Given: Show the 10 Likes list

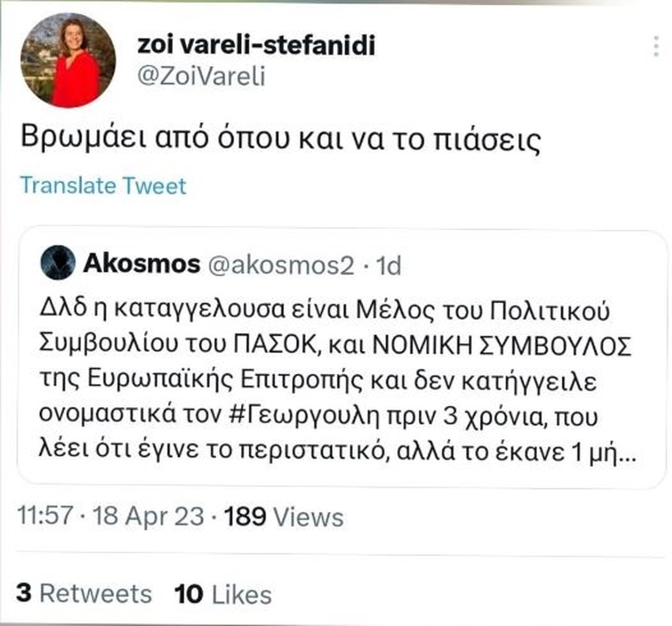Looking at the screenshot, I should 223,594.
